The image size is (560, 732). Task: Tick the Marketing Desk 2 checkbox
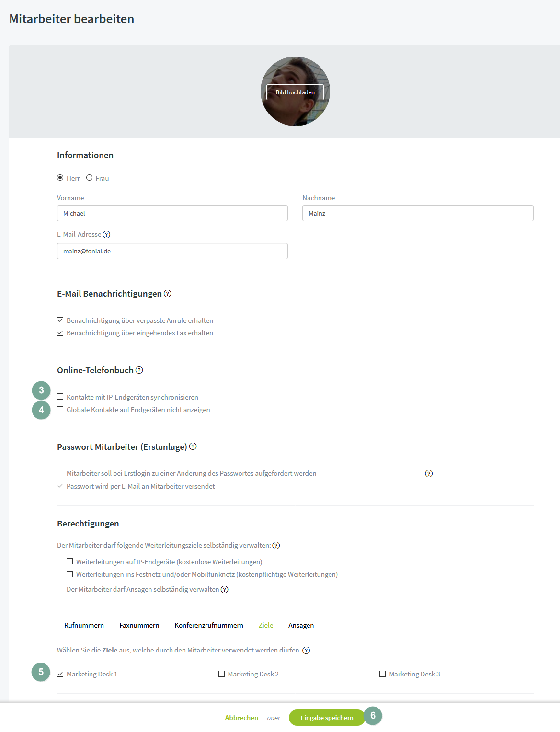pos(221,674)
